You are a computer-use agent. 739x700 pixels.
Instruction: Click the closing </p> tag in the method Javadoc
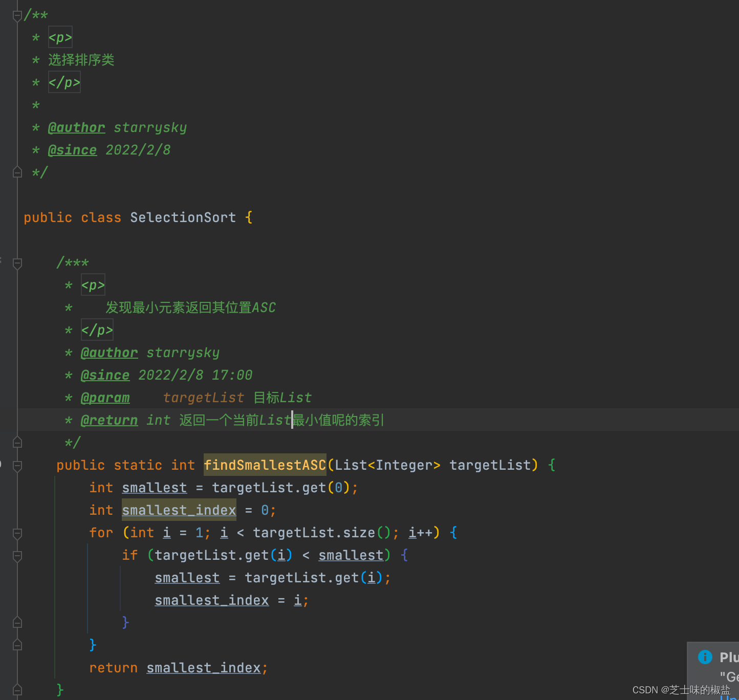(x=97, y=330)
